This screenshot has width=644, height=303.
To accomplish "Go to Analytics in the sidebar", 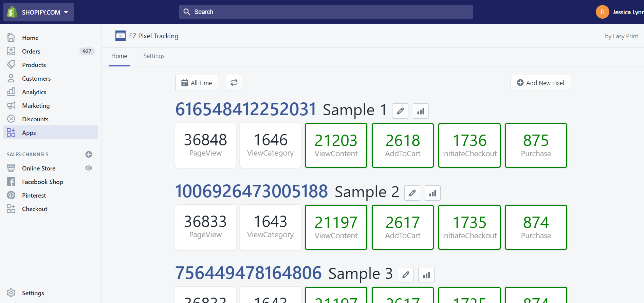I will pos(34,92).
